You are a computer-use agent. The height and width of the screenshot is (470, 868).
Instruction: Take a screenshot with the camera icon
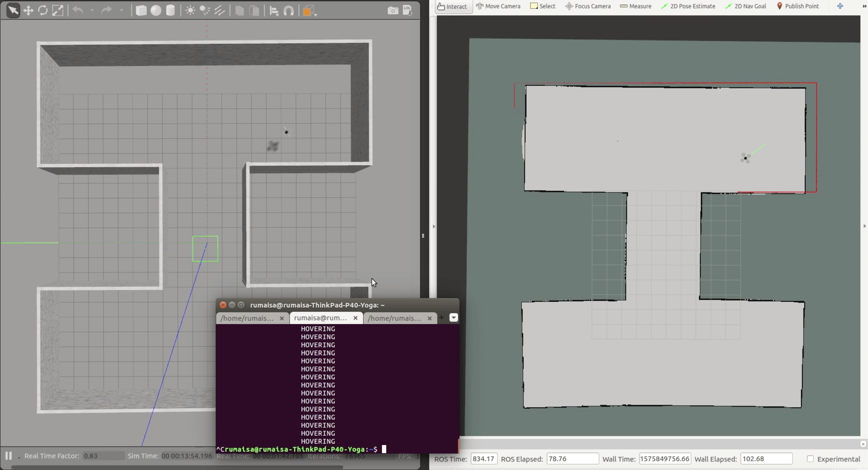(x=392, y=11)
